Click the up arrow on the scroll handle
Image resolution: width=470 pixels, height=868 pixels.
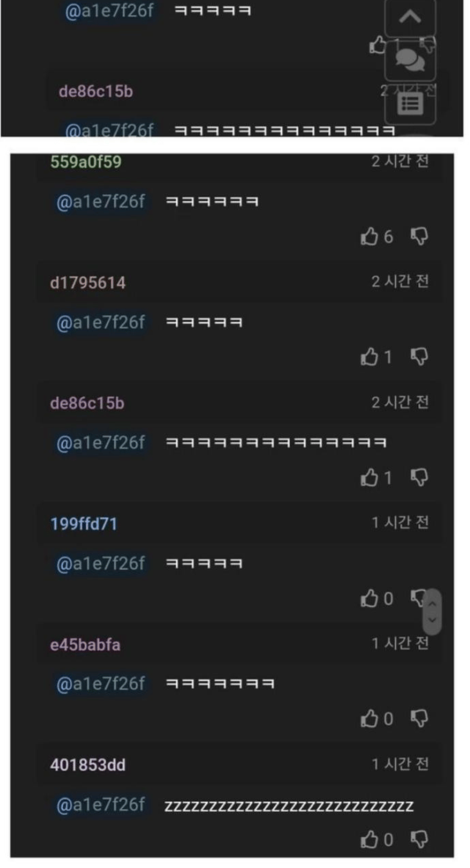433,603
